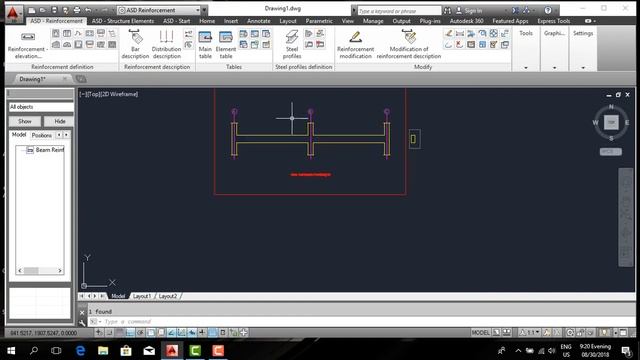
Task: Open the Manage ribbon tab
Action: (x=373, y=21)
